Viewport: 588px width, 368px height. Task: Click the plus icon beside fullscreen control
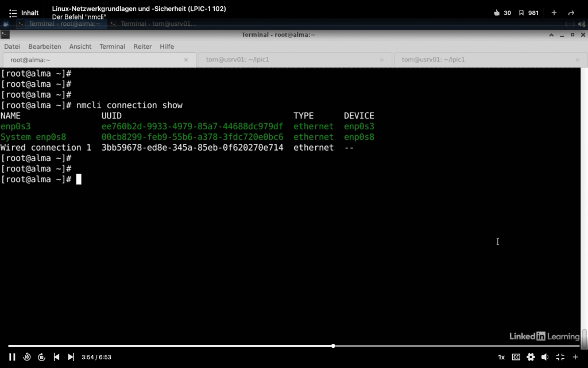[x=575, y=357]
